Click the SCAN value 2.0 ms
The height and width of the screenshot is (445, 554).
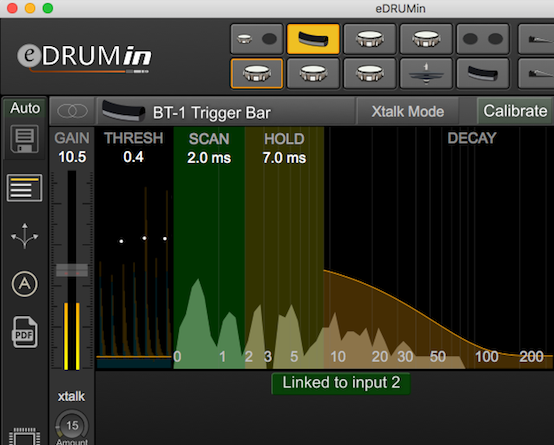(x=209, y=158)
